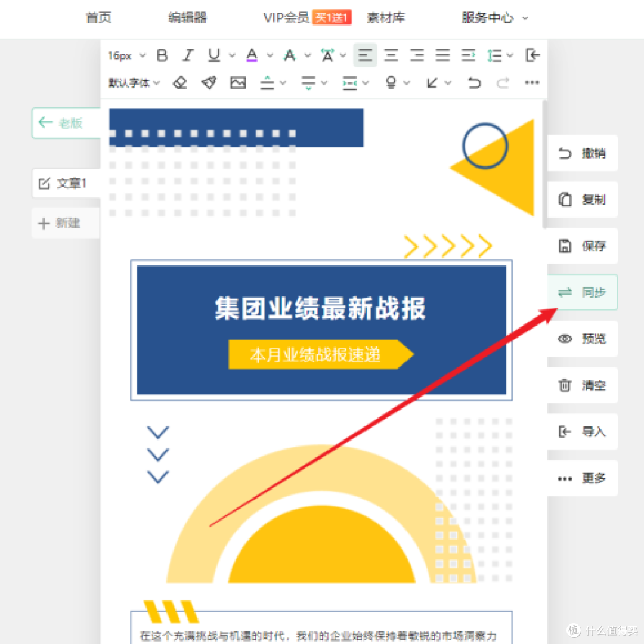Expand the light bulb dropdown arrow

coord(407,83)
